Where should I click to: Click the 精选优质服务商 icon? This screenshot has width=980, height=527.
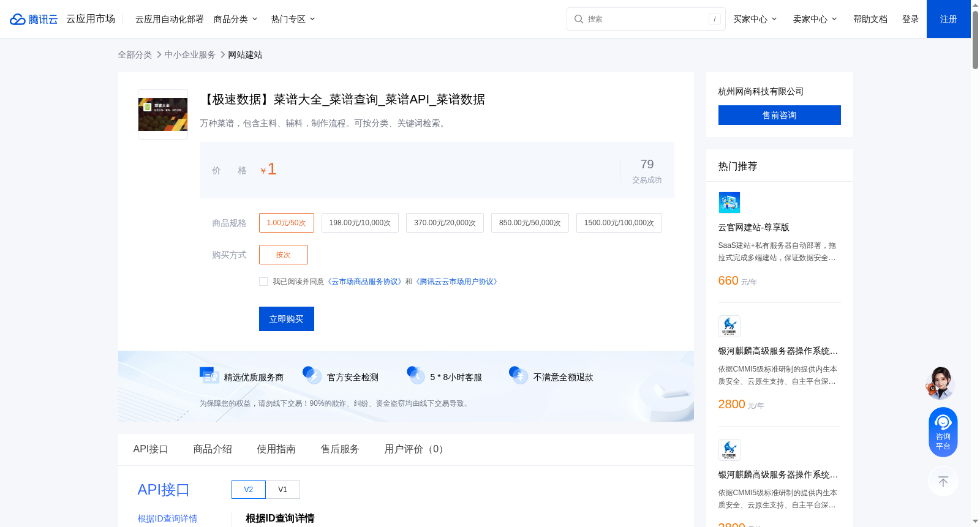209,375
